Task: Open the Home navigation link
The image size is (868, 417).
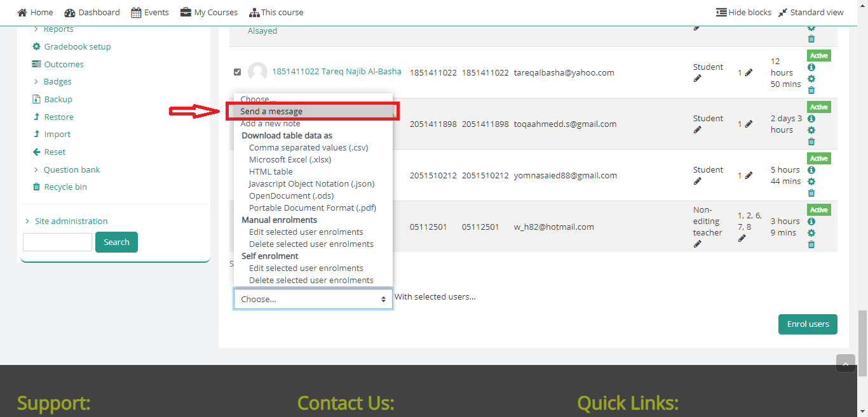Action: tap(35, 12)
